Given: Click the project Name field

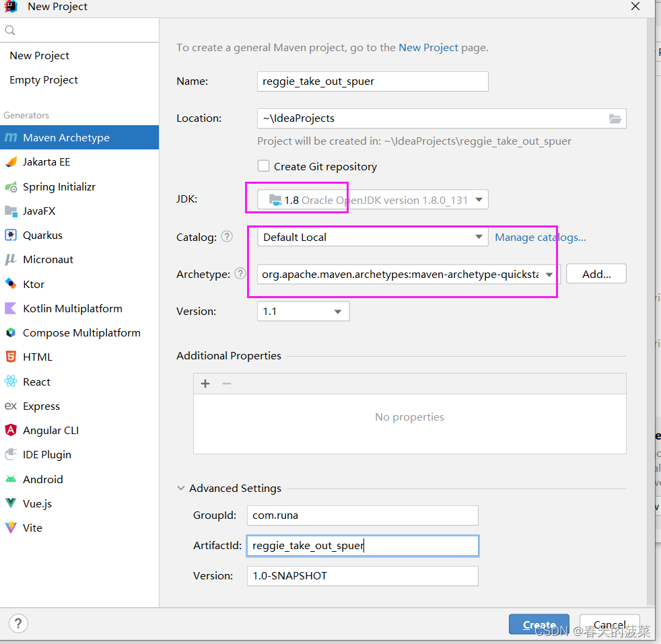Looking at the screenshot, I should click(373, 81).
